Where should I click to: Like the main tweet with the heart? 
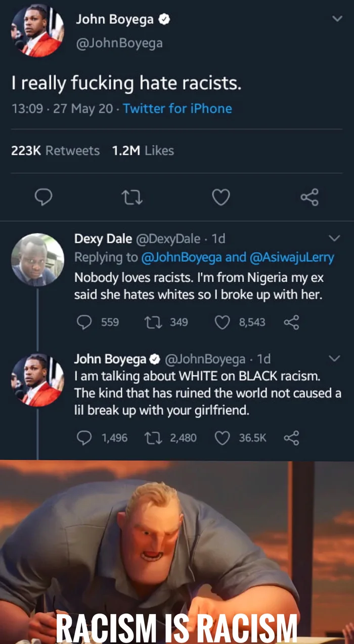point(220,197)
